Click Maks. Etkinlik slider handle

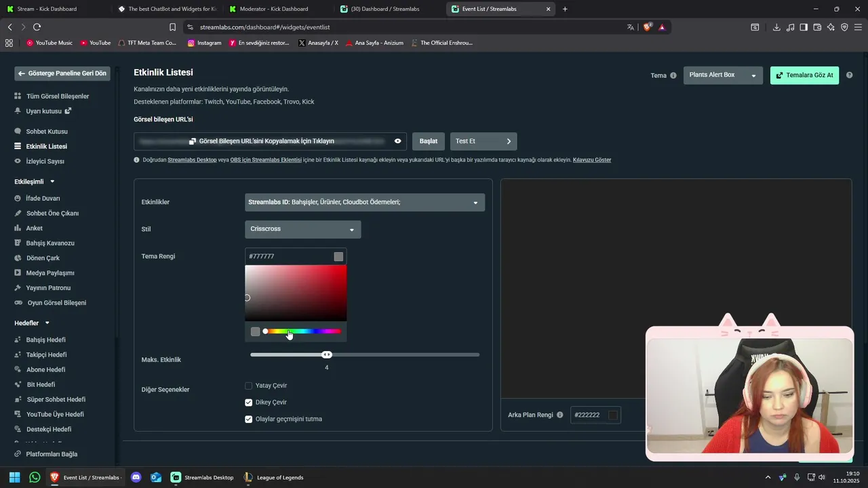point(327,354)
